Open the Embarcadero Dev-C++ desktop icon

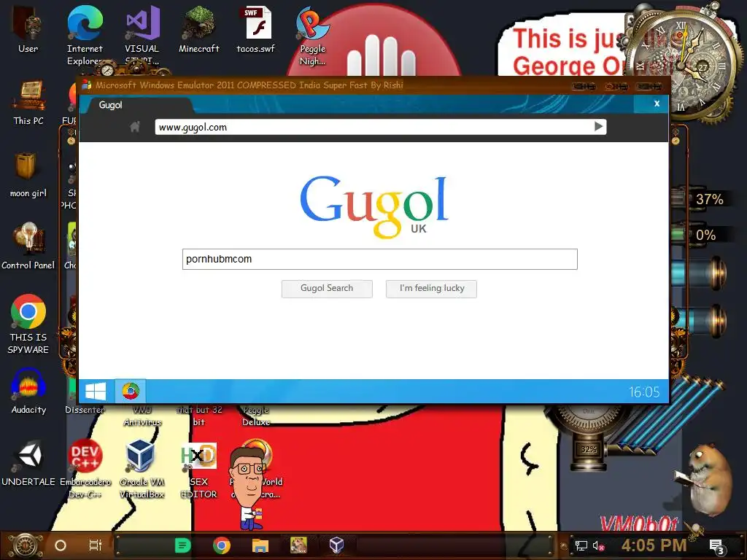click(x=85, y=468)
